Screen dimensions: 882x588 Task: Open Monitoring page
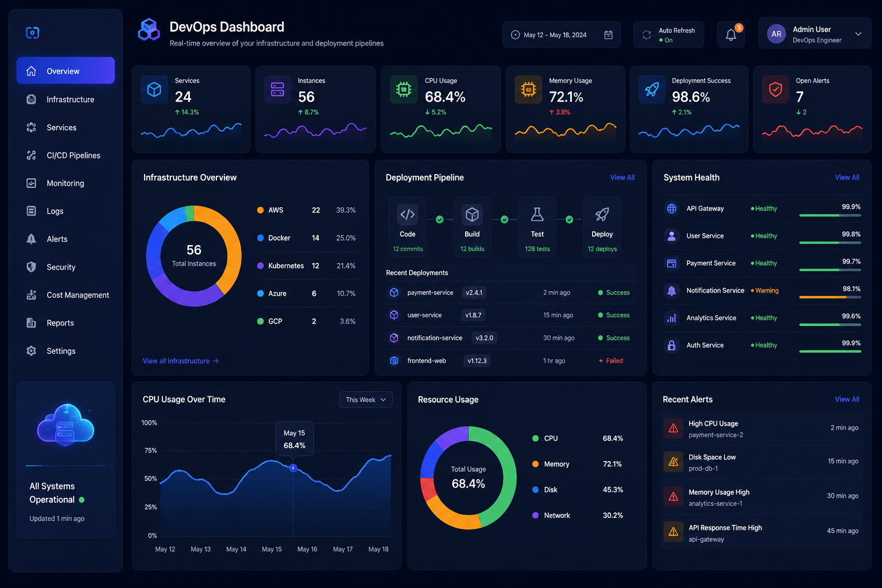point(65,183)
